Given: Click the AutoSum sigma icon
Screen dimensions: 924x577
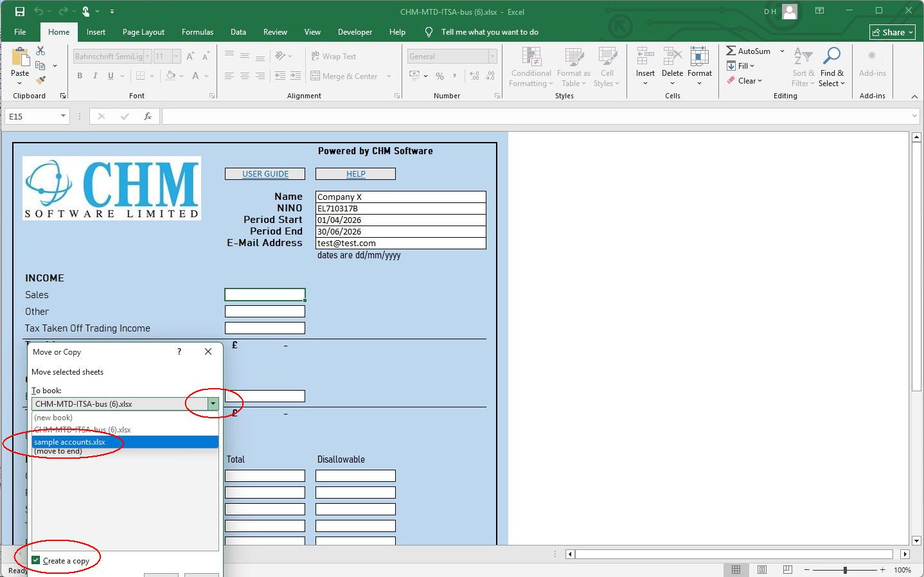Looking at the screenshot, I should 731,51.
